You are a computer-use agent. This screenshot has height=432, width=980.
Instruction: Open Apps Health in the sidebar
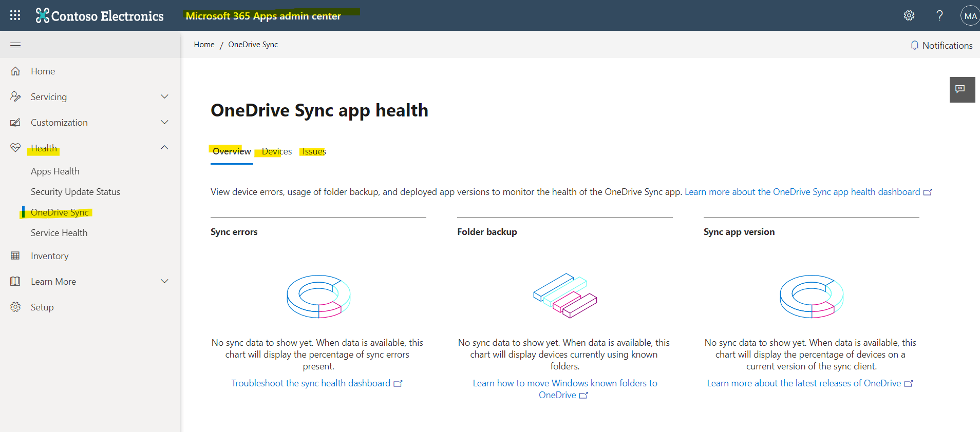click(55, 171)
